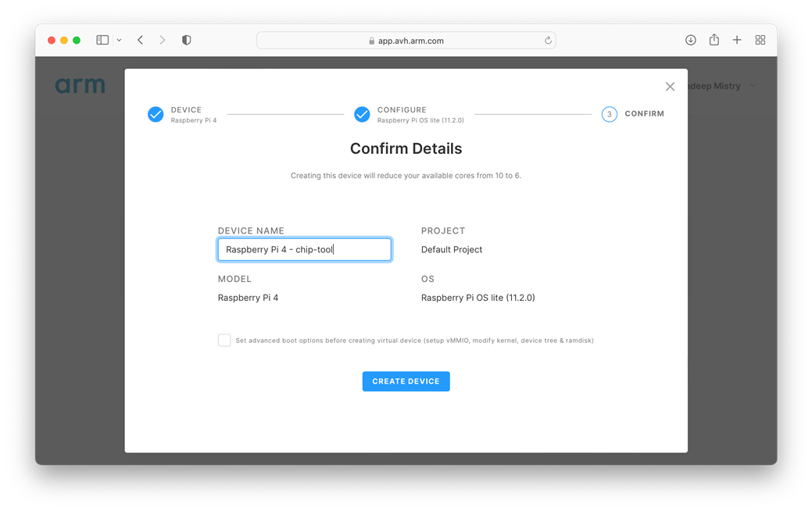Click the 'Raspberry Pi OS lite (11.2.0)' OS value
This screenshot has height=511, width=812.
pyautogui.click(x=478, y=298)
